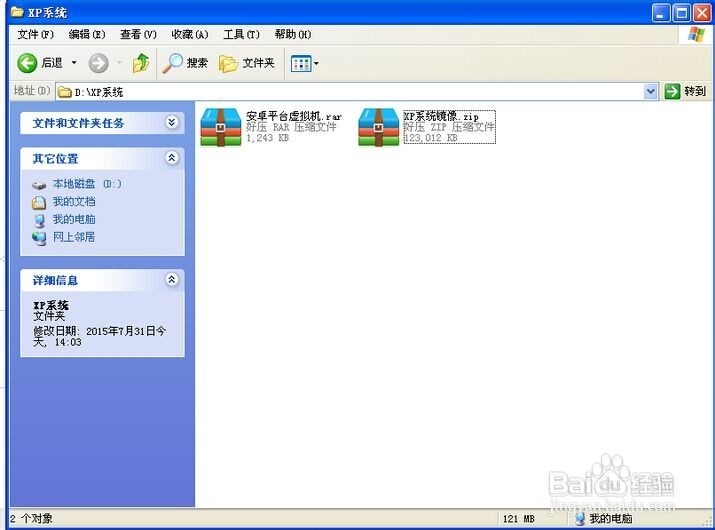Image resolution: width=715 pixels, height=530 pixels.
Task: Click the Network Neighborhood globe icon
Action: [39, 239]
